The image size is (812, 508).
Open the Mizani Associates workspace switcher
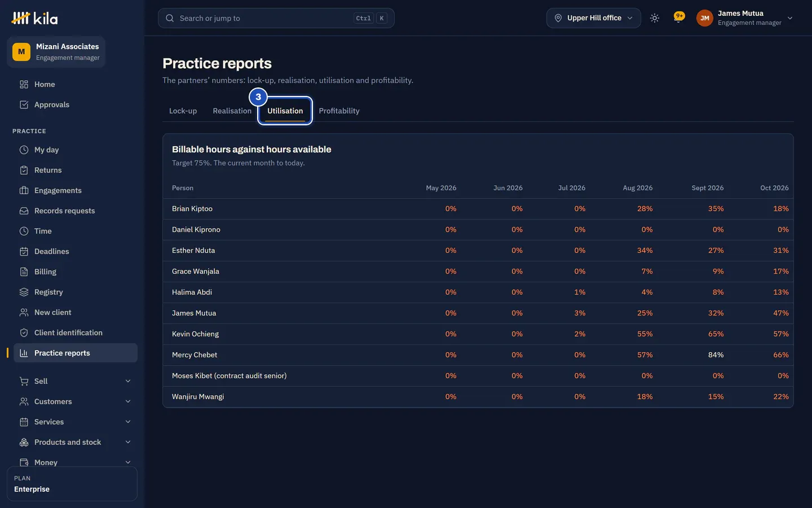[56, 52]
